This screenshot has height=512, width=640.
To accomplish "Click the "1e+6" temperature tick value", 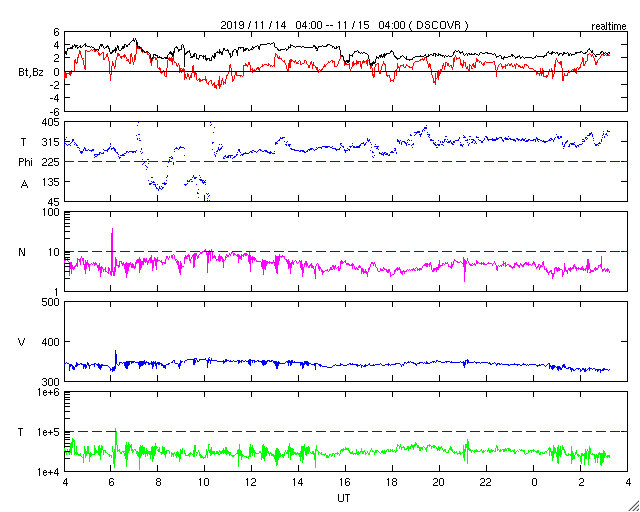I will 49,392.
